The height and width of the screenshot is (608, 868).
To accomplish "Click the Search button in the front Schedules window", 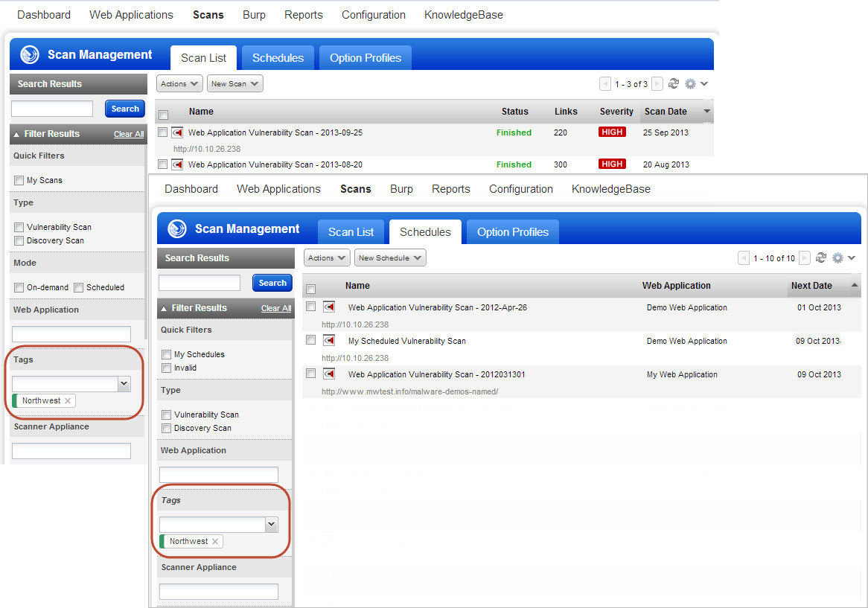I will pyautogui.click(x=272, y=283).
